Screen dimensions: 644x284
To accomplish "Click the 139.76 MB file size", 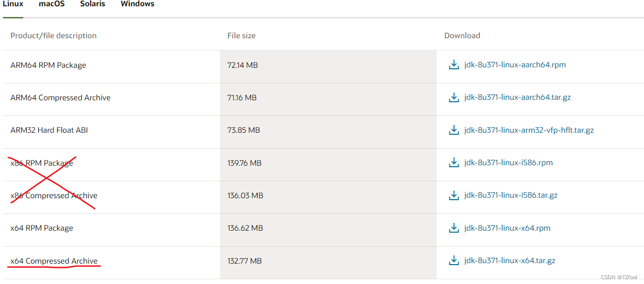I will (x=245, y=163).
